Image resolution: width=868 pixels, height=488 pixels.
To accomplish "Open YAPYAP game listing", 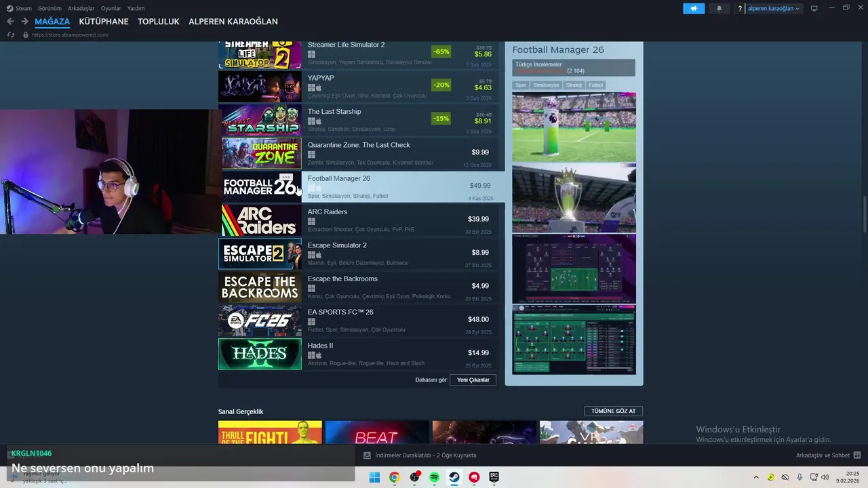I will pos(359,86).
